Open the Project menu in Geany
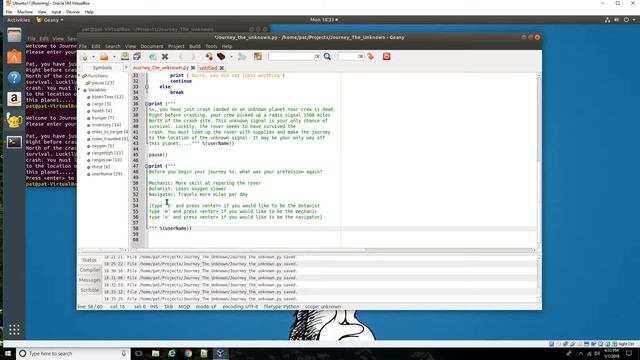The width and height of the screenshot is (640, 360). 176,46
